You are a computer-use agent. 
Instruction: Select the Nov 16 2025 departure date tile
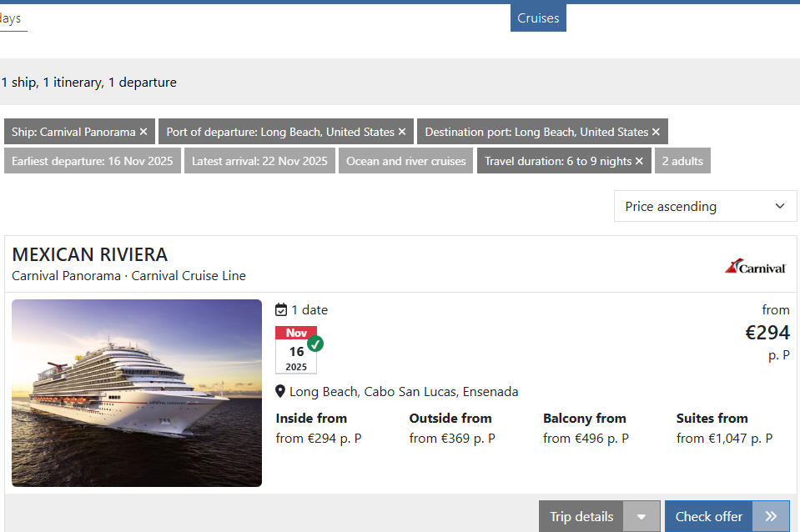click(296, 350)
